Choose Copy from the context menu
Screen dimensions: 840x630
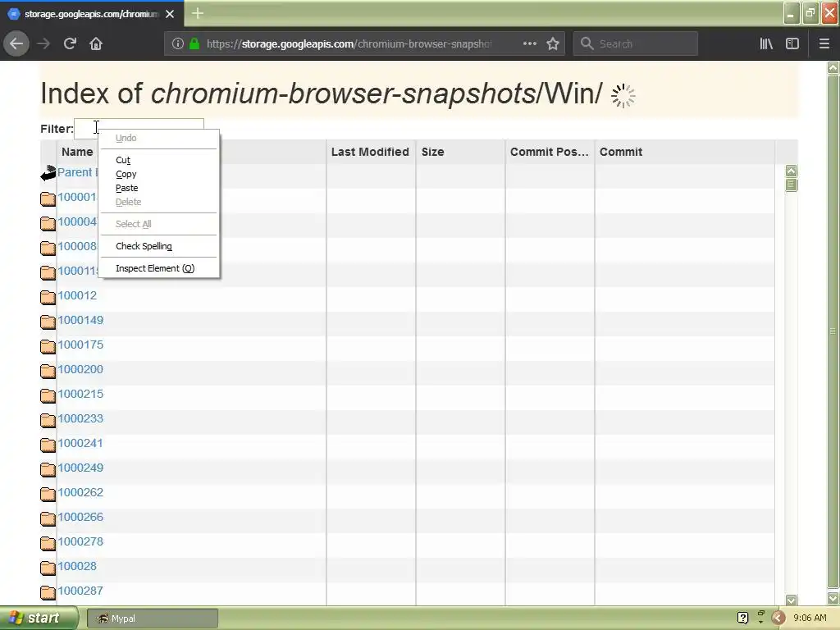(x=158, y=174)
